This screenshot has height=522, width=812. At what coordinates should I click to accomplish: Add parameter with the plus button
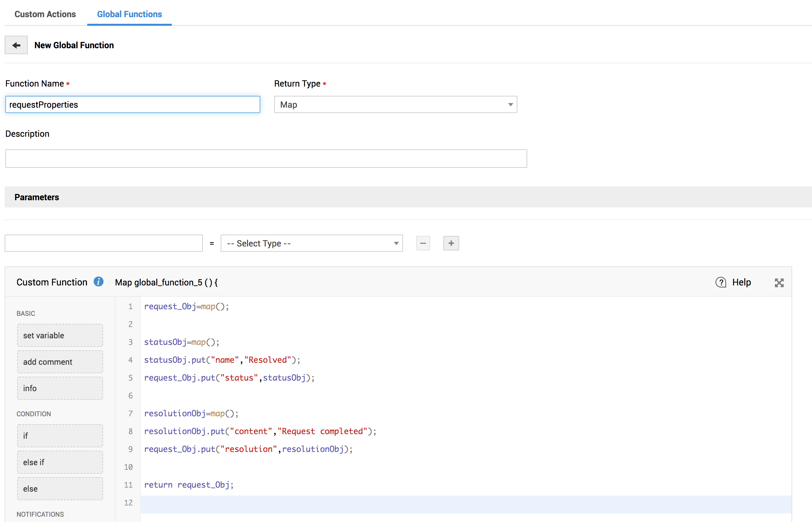(x=451, y=243)
